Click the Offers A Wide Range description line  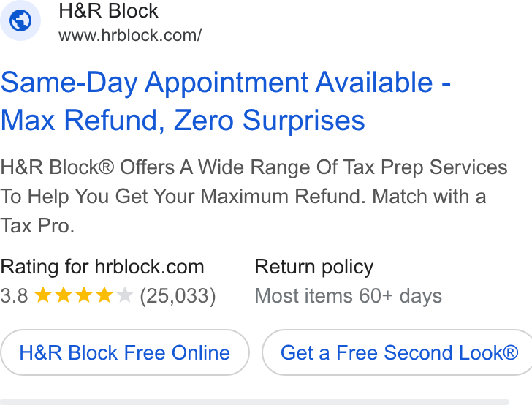coord(254,167)
